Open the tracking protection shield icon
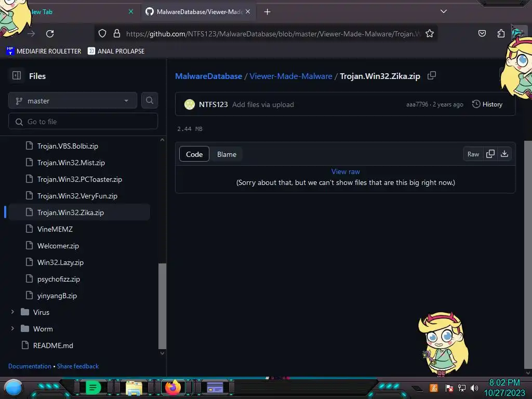The width and height of the screenshot is (532, 399). point(102,34)
